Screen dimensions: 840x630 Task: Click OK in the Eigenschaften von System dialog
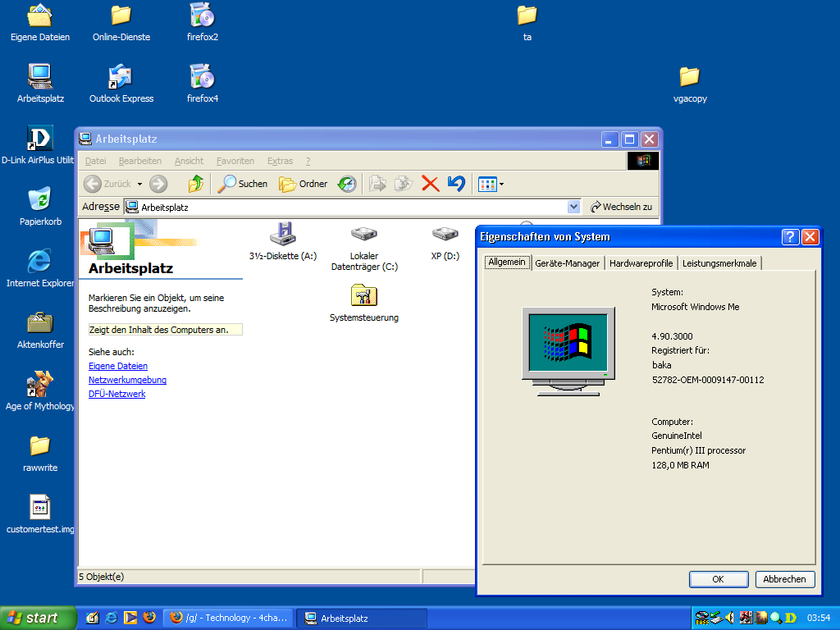(x=719, y=579)
